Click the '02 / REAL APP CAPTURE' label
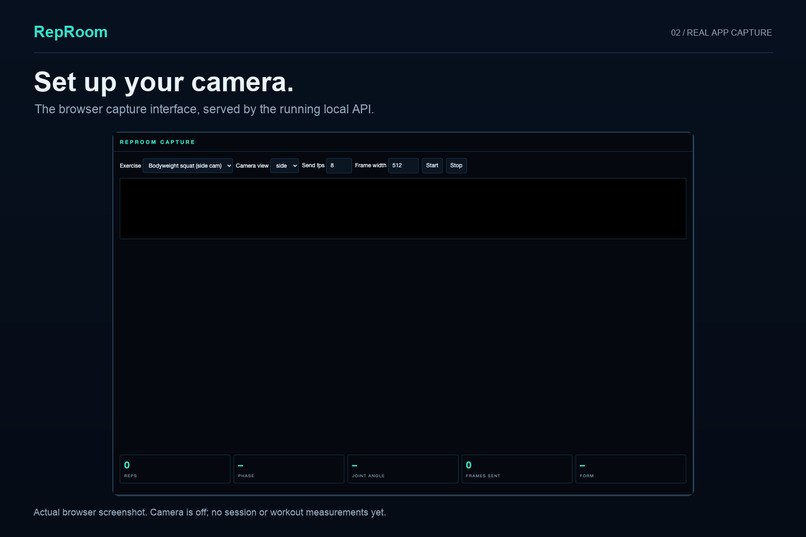This screenshot has width=806, height=537. tap(721, 33)
